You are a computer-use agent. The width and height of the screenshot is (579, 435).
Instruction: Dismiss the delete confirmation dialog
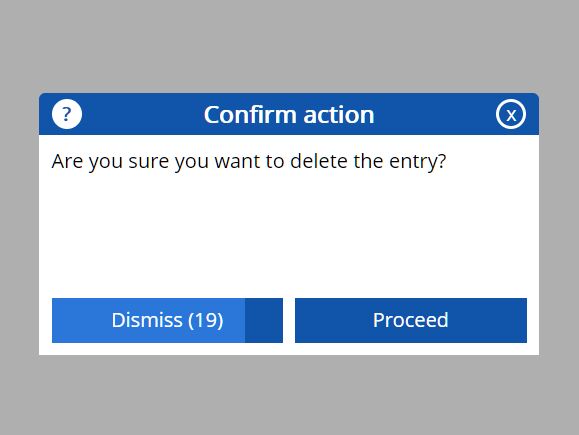(167, 320)
